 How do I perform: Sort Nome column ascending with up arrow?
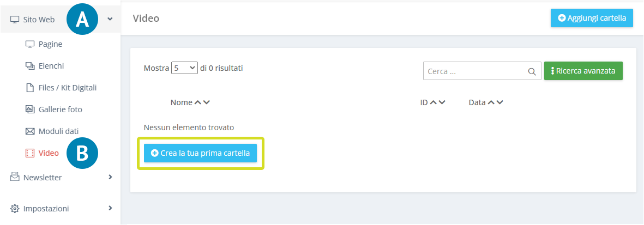pyautogui.click(x=198, y=102)
